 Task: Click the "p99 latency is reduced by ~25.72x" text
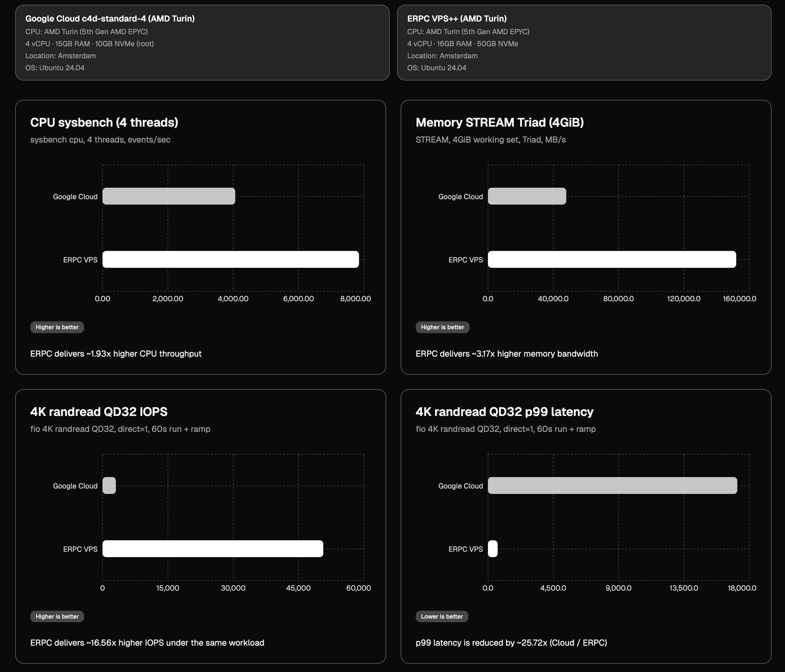pos(511,643)
